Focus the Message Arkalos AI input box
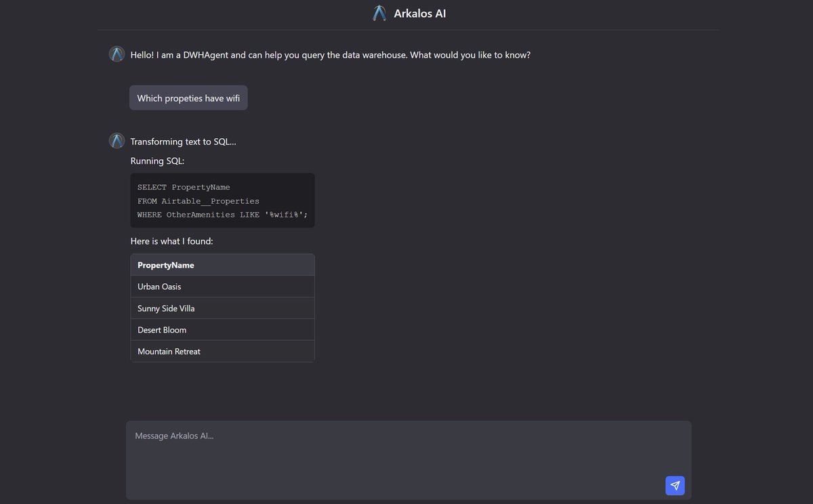The image size is (813, 504). coord(409,460)
